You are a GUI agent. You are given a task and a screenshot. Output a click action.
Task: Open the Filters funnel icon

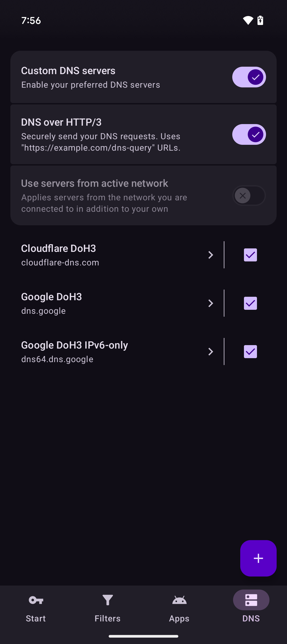108,600
